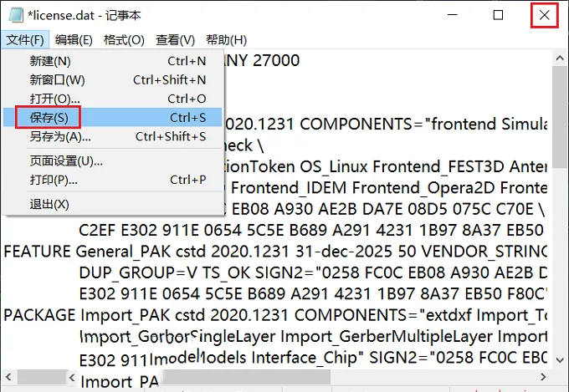
Task: Click the horizontal scrollbar left arrow
Action: tap(8, 377)
